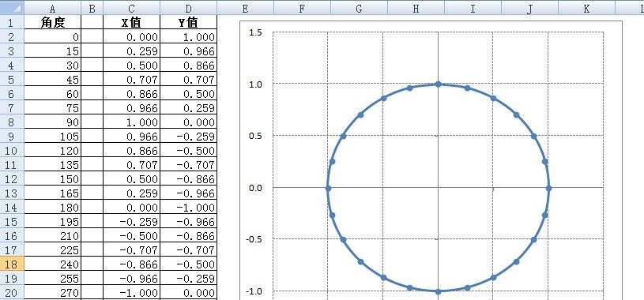Select the Y值 header cell
This screenshot has width=644, height=300.
[188, 23]
